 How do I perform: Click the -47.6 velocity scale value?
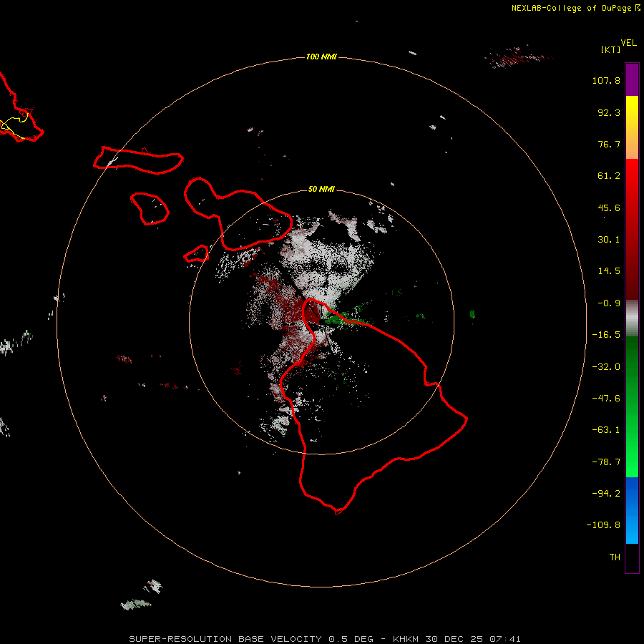pyautogui.click(x=606, y=399)
